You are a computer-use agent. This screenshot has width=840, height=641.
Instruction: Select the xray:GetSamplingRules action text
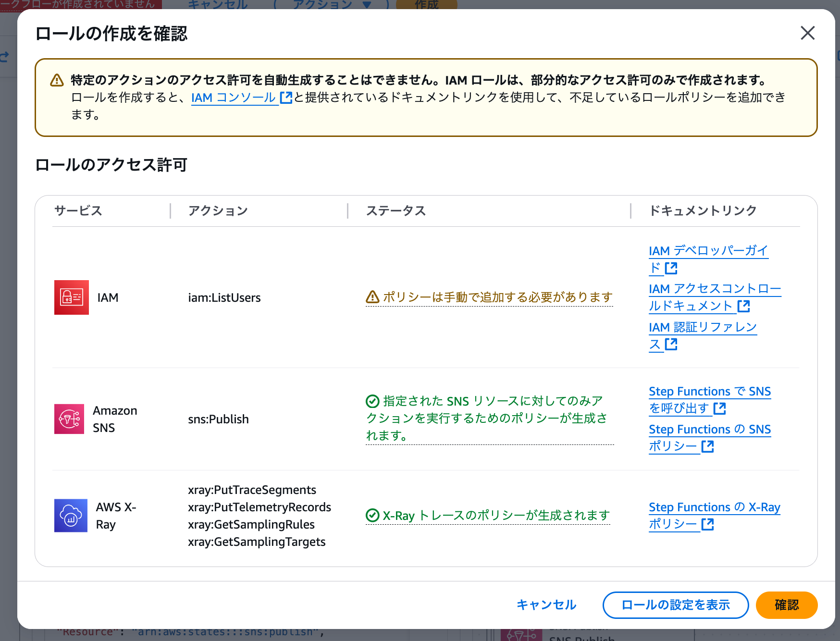(x=251, y=524)
